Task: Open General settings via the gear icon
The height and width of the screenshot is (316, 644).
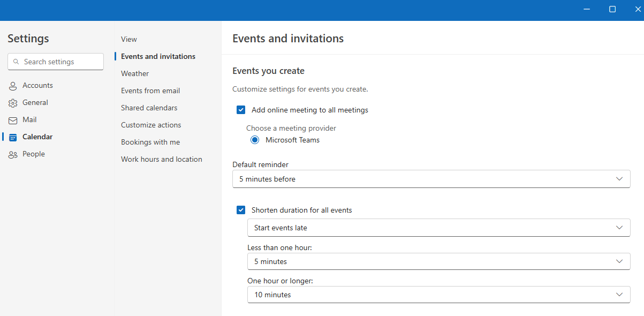Action: (12, 102)
